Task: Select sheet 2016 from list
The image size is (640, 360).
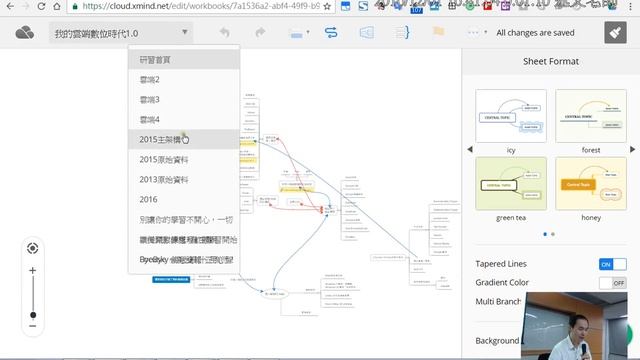Action: [184, 200]
